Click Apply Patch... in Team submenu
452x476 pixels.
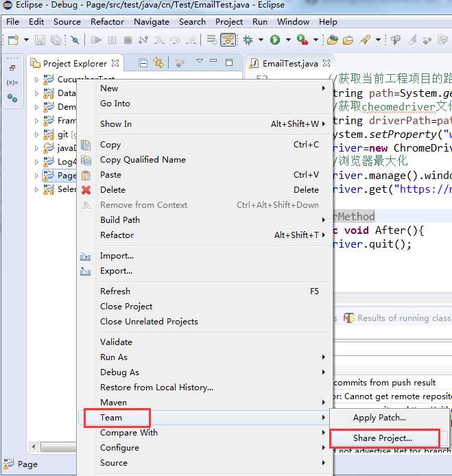click(389, 418)
